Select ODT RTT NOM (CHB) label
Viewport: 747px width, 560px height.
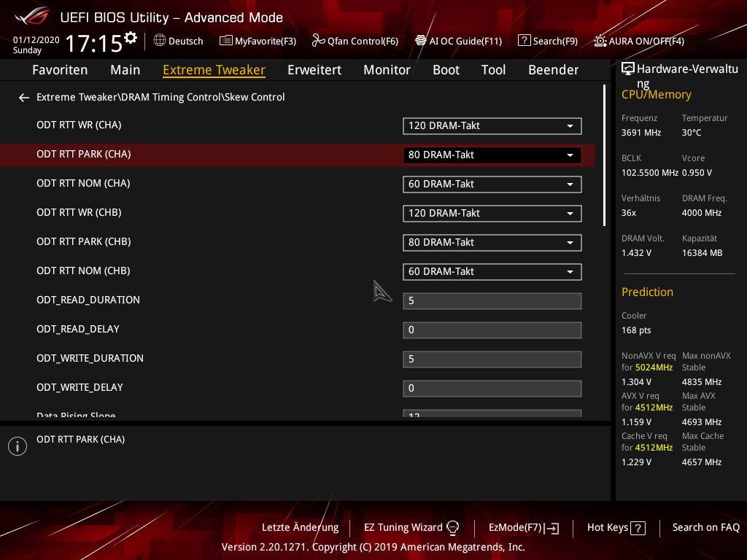click(83, 271)
